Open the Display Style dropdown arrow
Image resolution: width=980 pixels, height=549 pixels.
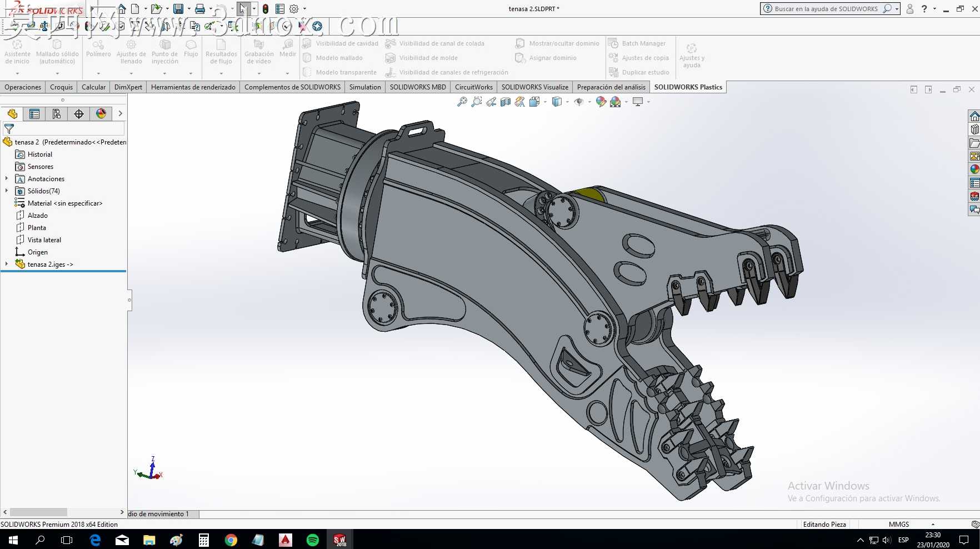(567, 102)
